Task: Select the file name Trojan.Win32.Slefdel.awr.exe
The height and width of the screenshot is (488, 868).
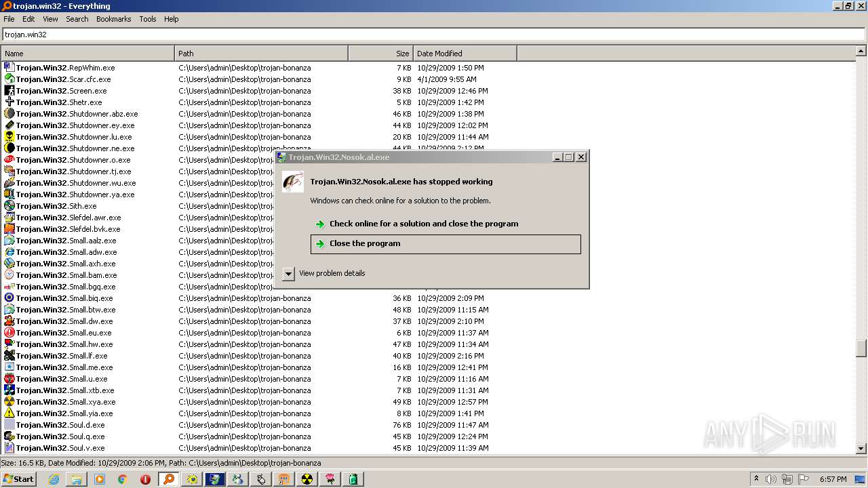Action: 68,218
